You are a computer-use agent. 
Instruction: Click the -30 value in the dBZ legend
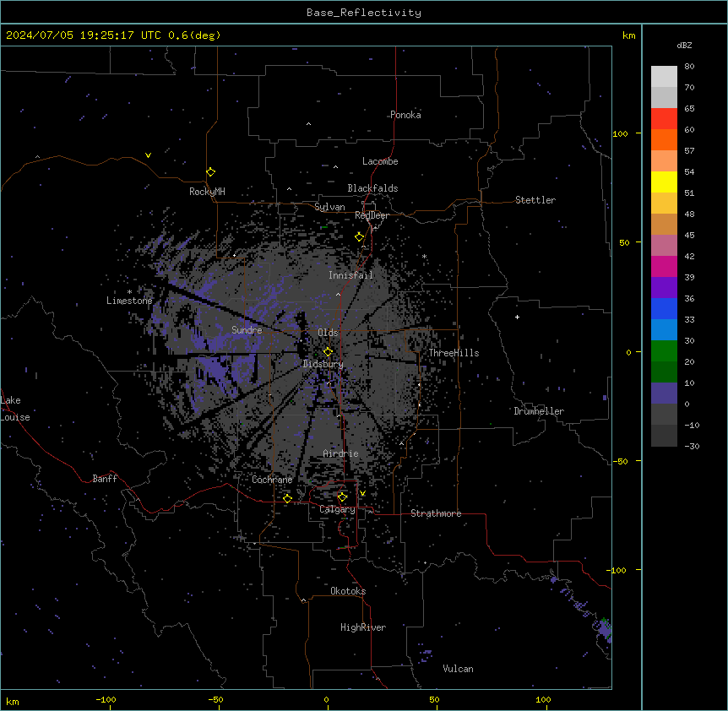(692, 446)
